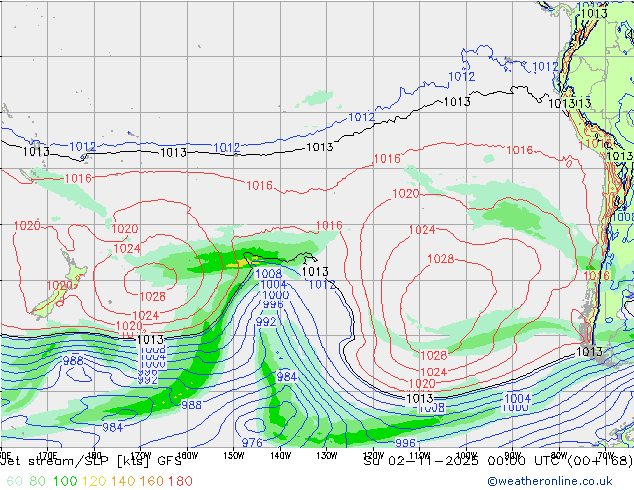The height and width of the screenshot is (490, 634).
Task: Click the 140W longitude label
Action: [280, 455]
